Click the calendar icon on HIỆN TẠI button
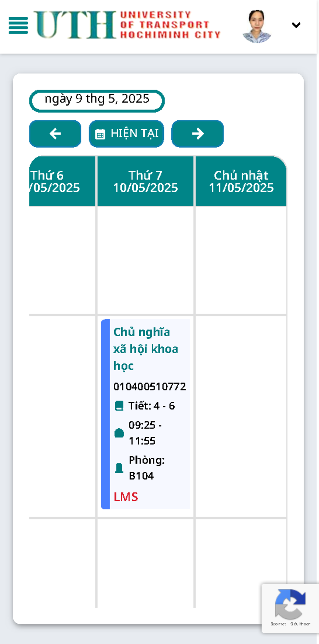 [x=100, y=134]
